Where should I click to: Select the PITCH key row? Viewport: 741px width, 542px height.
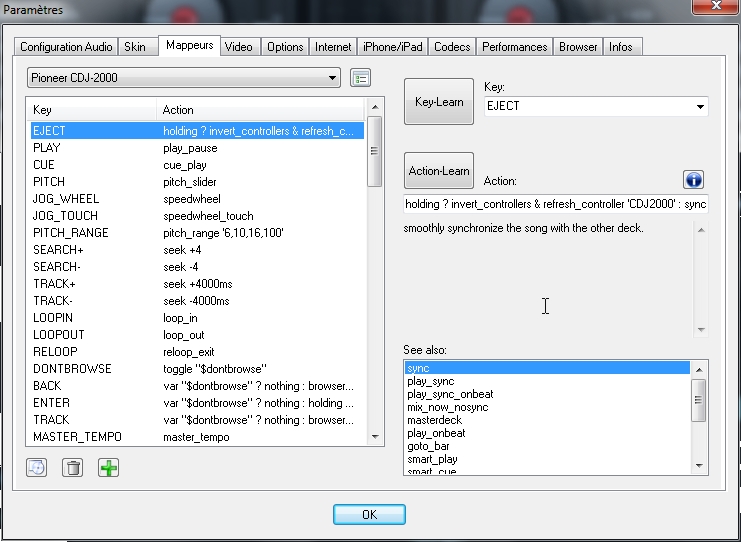pos(197,182)
